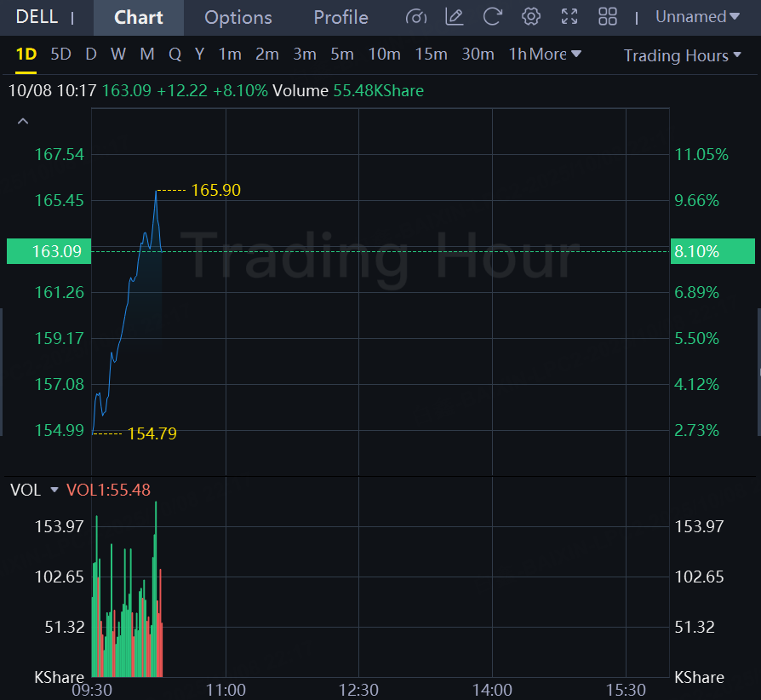The image size is (761, 700).
Task: Click the 55.48KShare volume readout
Action: click(x=379, y=91)
